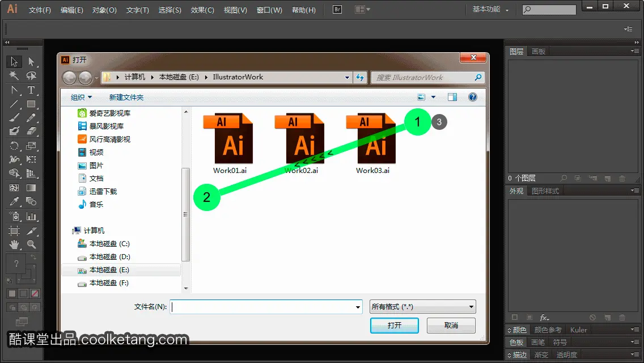This screenshot has height=363, width=644.
Task: Select the Gradient tool
Action: pyautogui.click(x=31, y=188)
